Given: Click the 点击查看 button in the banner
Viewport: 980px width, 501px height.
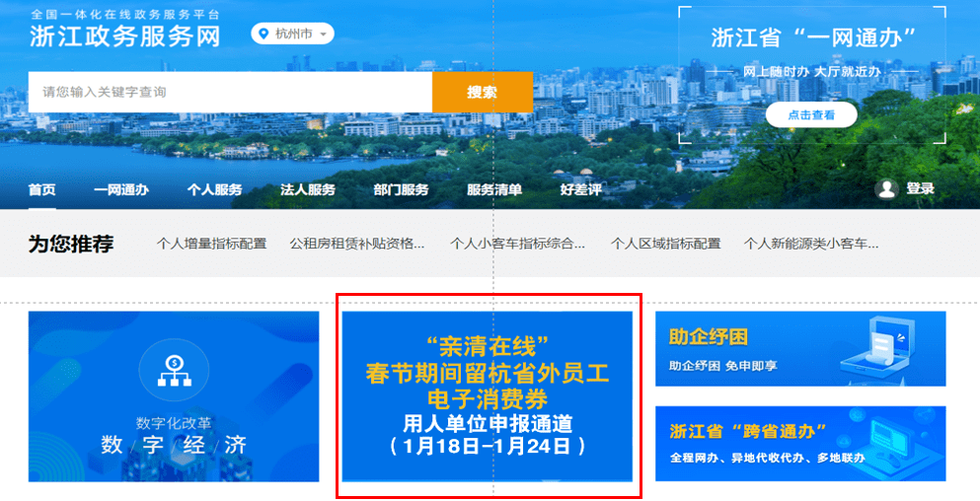Looking at the screenshot, I should click(811, 115).
